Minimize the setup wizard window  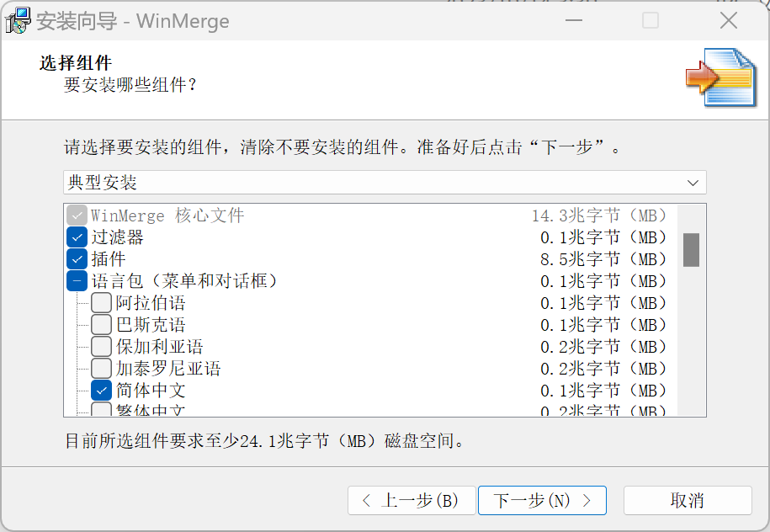574,21
